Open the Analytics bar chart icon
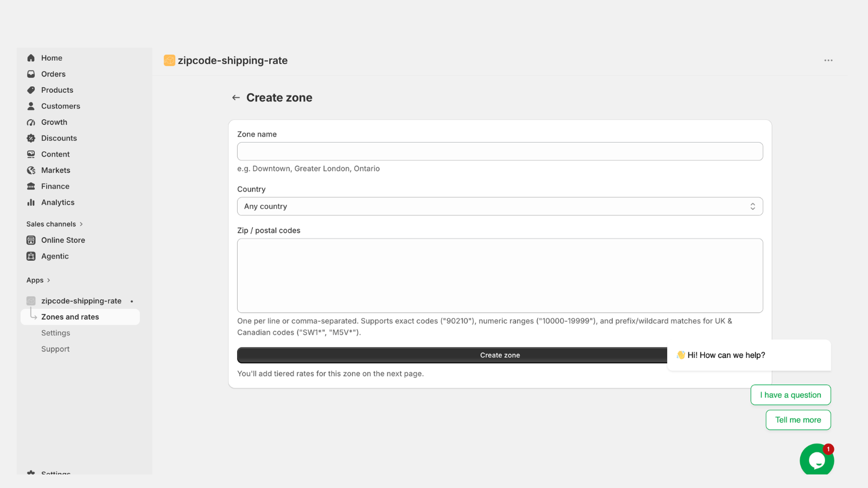The image size is (868, 488). coord(31,202)
